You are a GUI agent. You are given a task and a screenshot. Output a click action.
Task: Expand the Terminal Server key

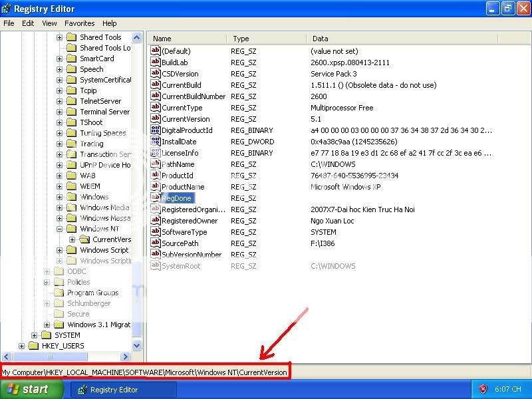[59, 112]
